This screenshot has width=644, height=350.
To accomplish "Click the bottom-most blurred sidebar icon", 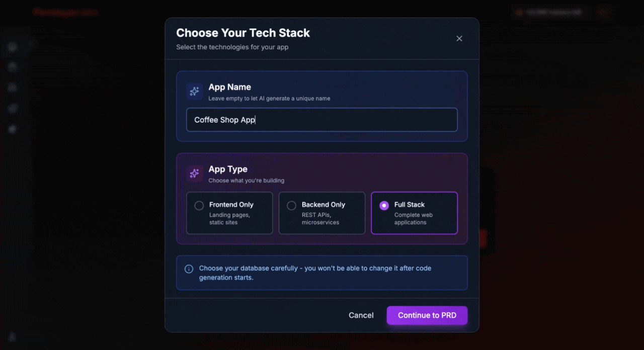I will click(x=13, y=337).
